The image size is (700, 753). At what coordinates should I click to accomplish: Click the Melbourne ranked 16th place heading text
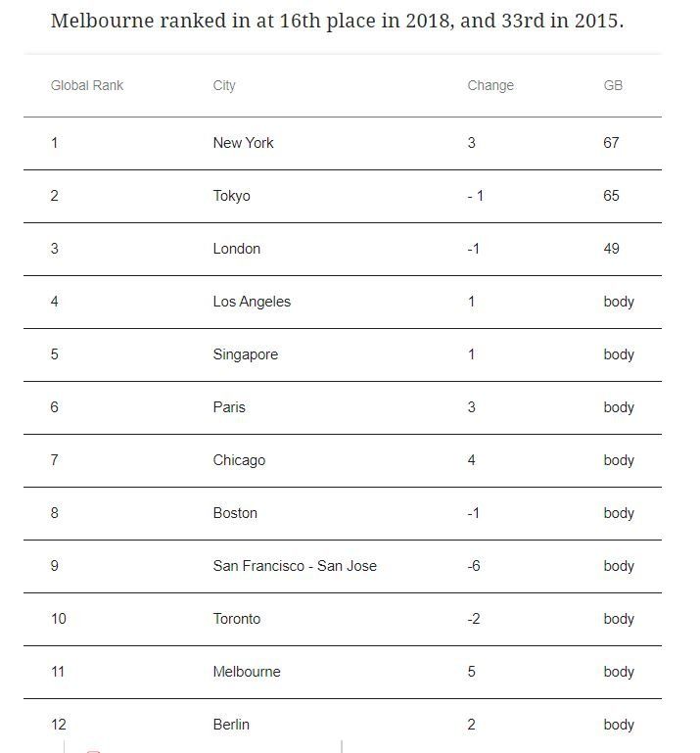pos(337,22)
